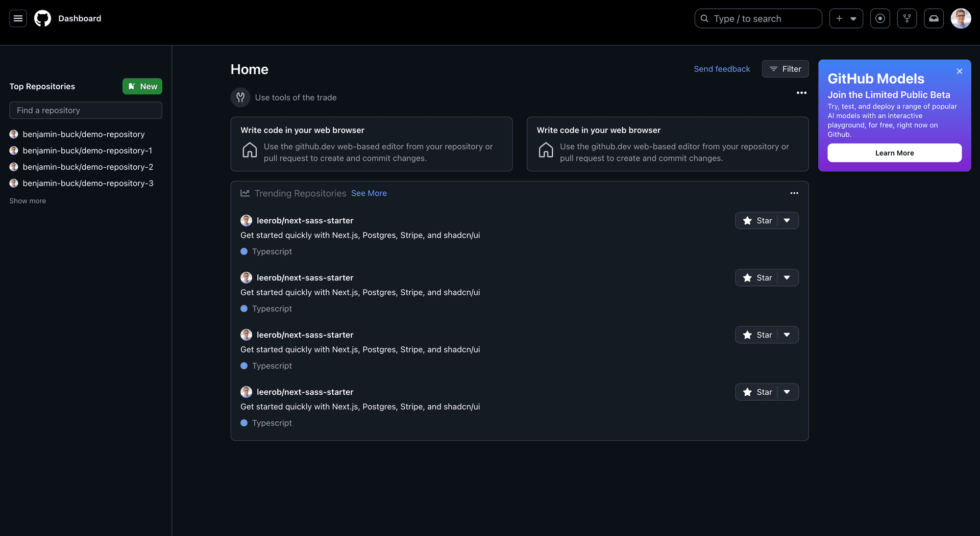Viewport: 980px width, 536px height.
Task: Open the Trending Repositories three-dot menu
Action: [x=794, y=193]
